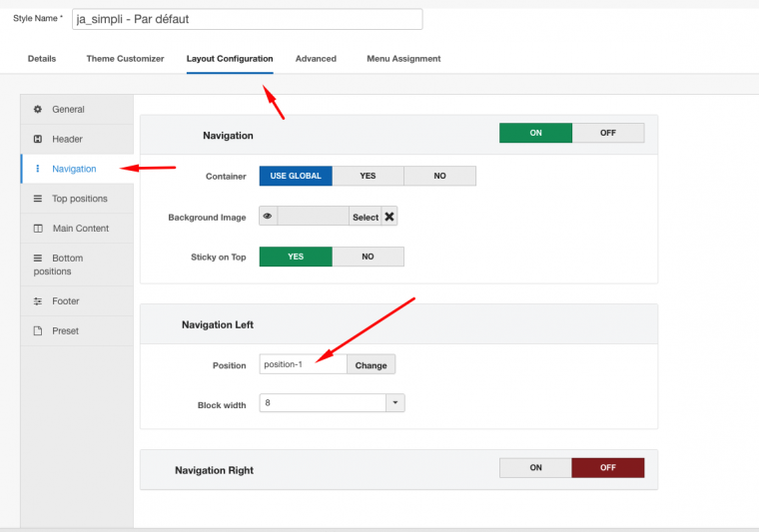
Task: Set Container to USE GLOBAL
Action: tap(296, 176)
